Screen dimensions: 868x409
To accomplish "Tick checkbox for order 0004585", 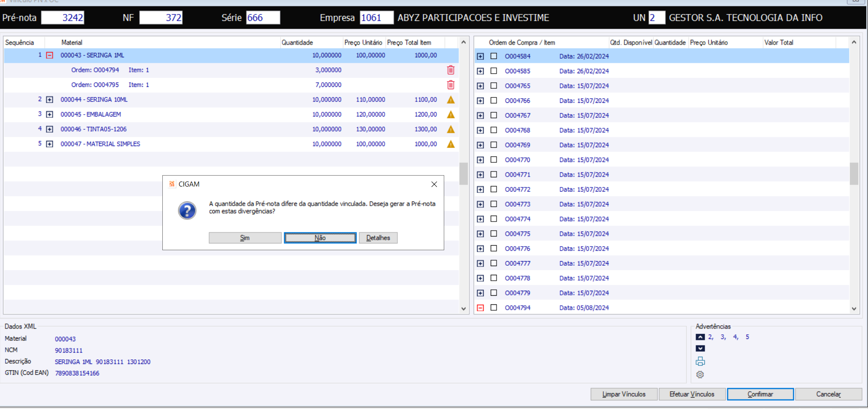I will 494,71.
